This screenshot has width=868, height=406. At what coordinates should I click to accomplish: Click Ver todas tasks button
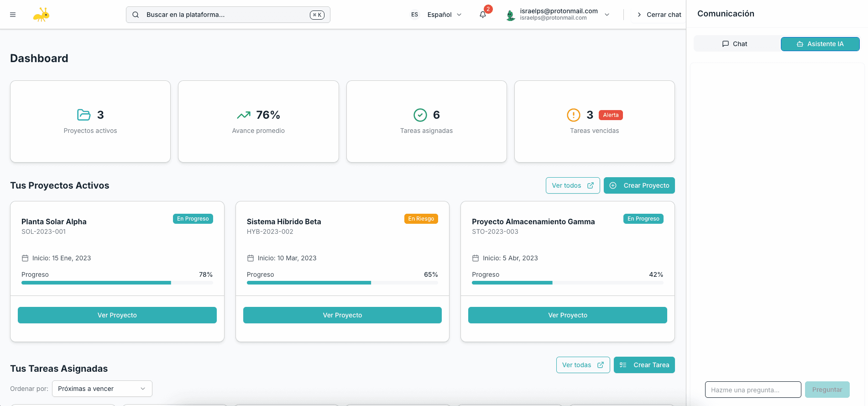pyautogui.click(x=583, y=365)
